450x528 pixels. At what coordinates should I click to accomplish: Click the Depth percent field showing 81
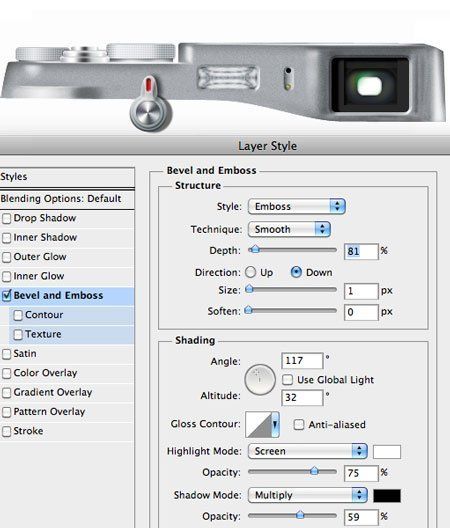361,252
